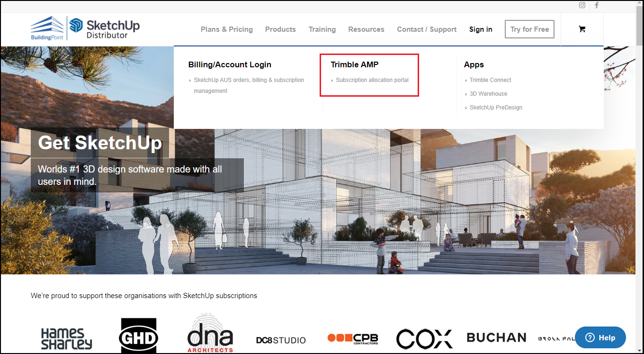The width and height of the screenshot is (644, 354).
Task: Click the Sign in menu item
Action: pos(481,29)
